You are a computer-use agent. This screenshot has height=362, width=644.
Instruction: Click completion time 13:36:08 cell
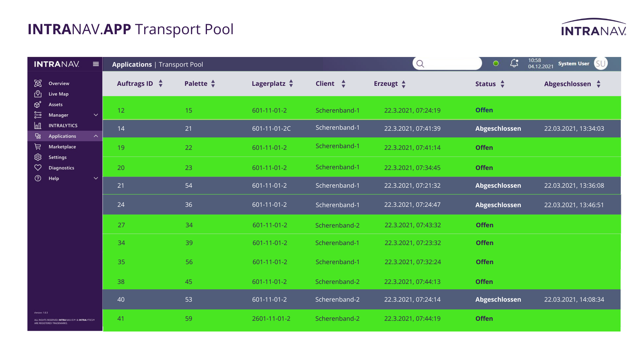tap(574, 185)
